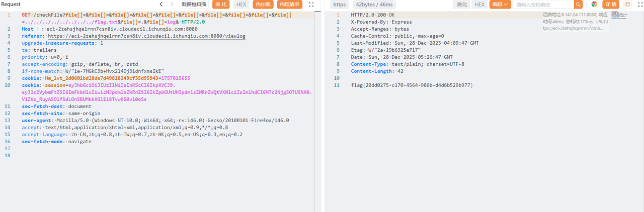Go to previous request with left chevron

click(161, 5)
